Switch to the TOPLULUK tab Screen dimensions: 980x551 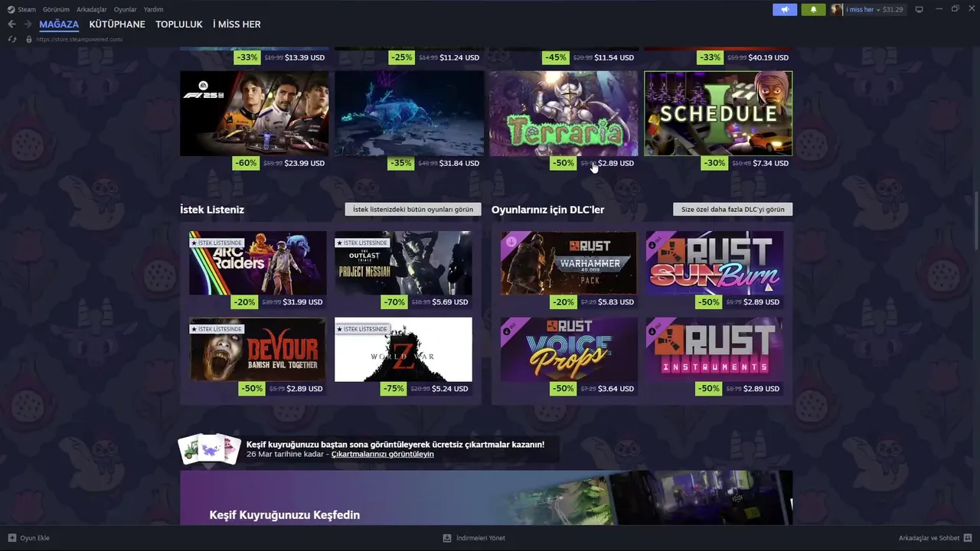179,24
